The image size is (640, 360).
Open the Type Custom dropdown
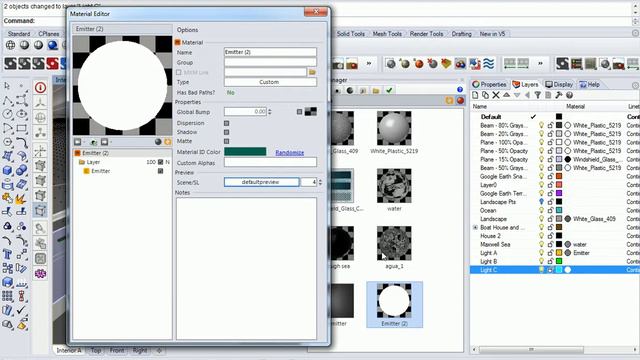tap(270, 82)
